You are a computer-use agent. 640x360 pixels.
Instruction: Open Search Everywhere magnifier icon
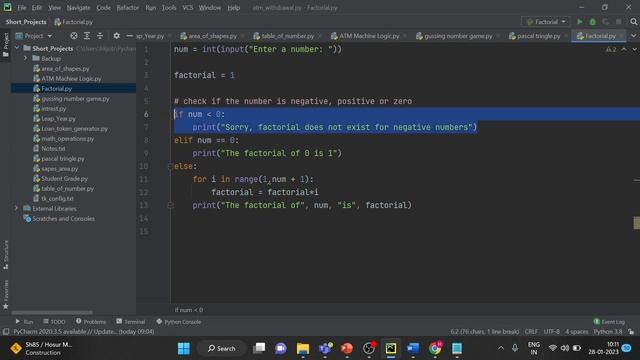(x=633, y=22)
